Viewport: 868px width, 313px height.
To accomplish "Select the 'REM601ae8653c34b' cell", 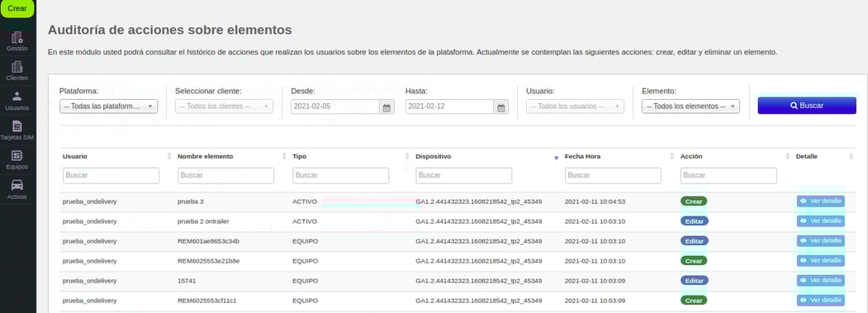I will pos(208,241).
